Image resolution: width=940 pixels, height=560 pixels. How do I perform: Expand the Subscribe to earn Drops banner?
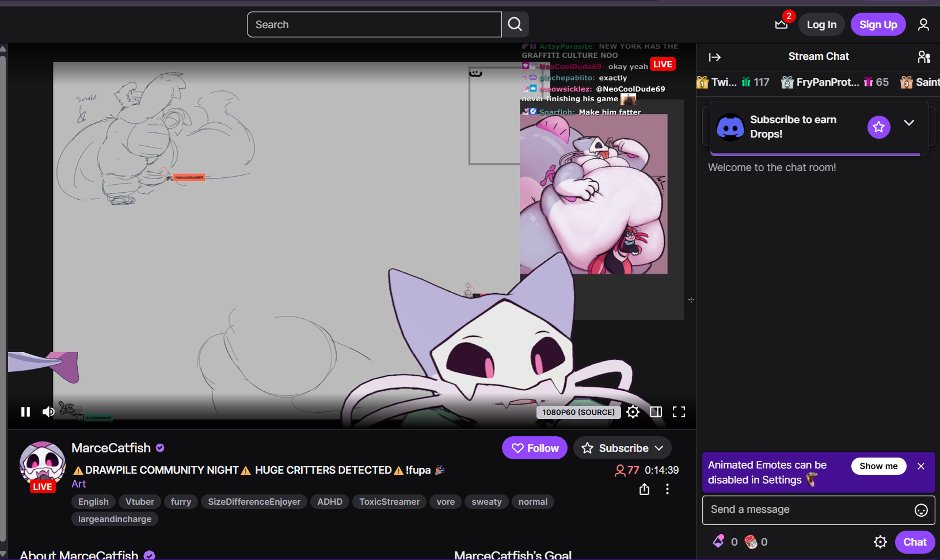click(909, 123)
